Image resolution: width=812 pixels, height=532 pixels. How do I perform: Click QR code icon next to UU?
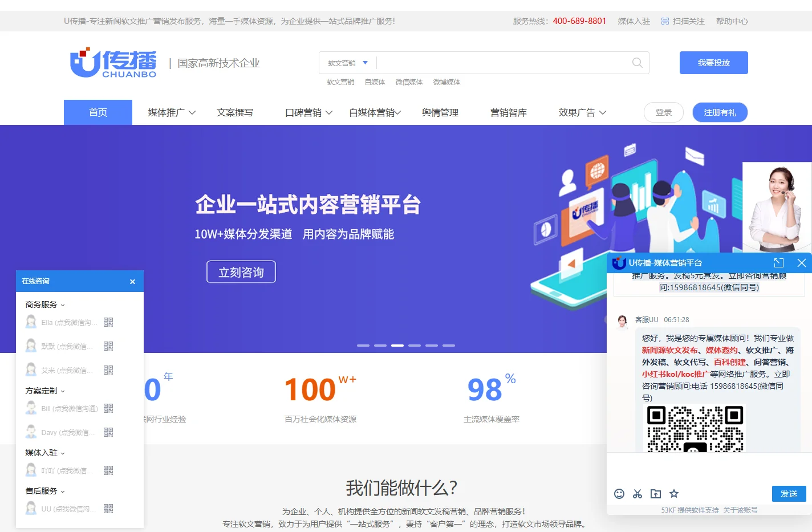108,509
